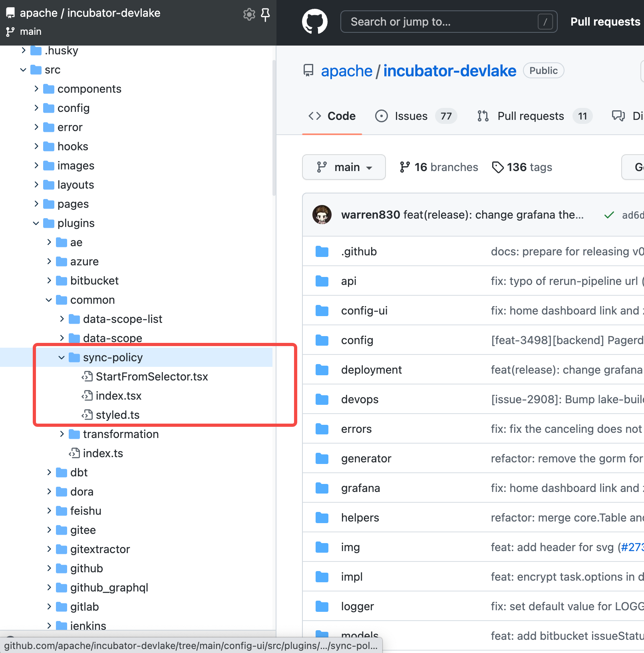Click the grafana folder icon
644x653 pixels.
[322, 488]
